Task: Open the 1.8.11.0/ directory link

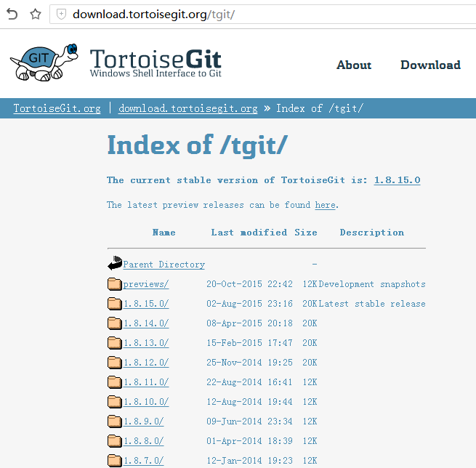Action: 146,382
